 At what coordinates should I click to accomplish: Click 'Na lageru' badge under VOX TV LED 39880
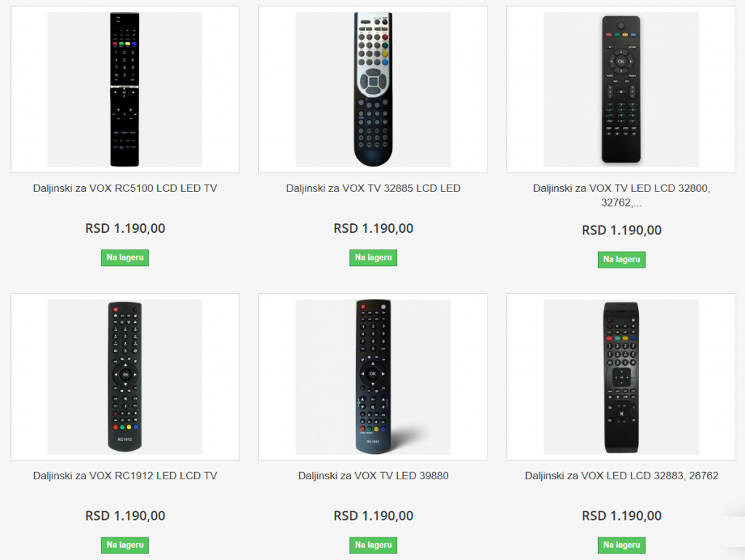click(372, 545)
